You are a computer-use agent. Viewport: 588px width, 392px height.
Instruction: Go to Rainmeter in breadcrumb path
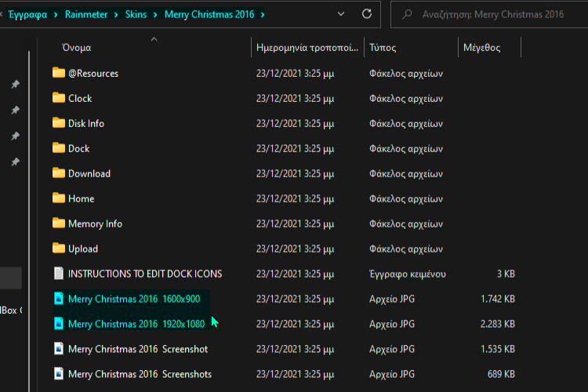pyautogui.click(x=86, y=15)
